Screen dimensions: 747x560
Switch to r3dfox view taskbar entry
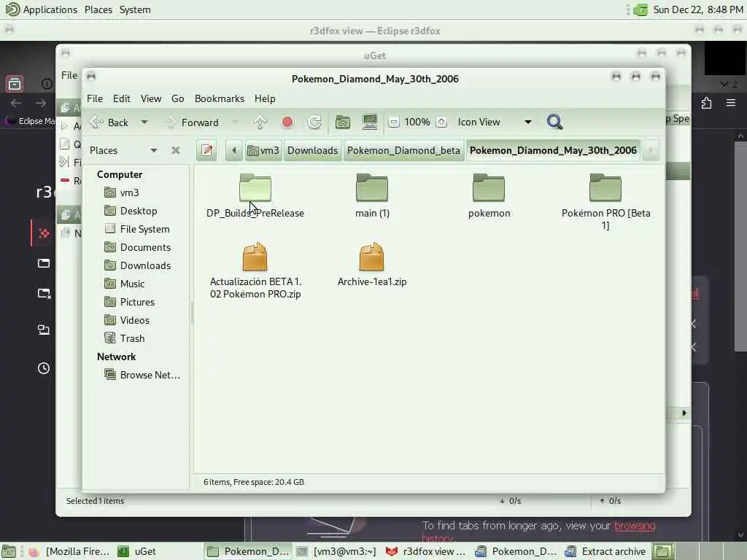coord(427,551)
